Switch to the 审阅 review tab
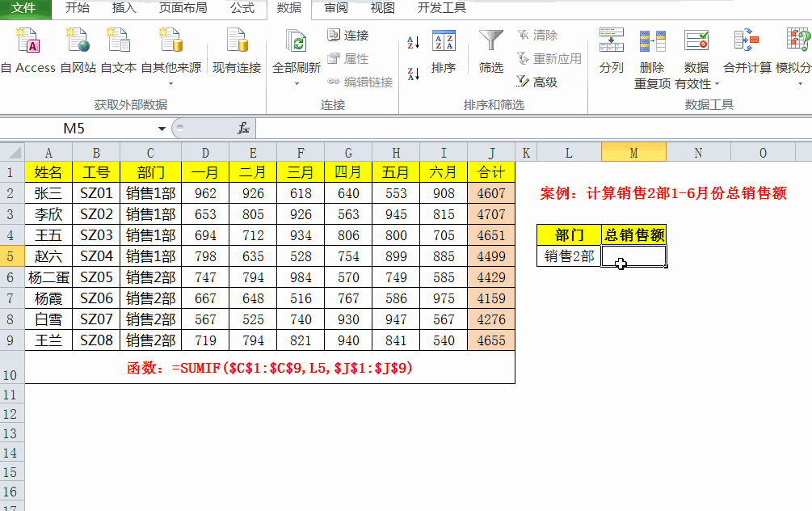Image resolution: width=812 pixels, height=511 pixels. coord(336,8)
